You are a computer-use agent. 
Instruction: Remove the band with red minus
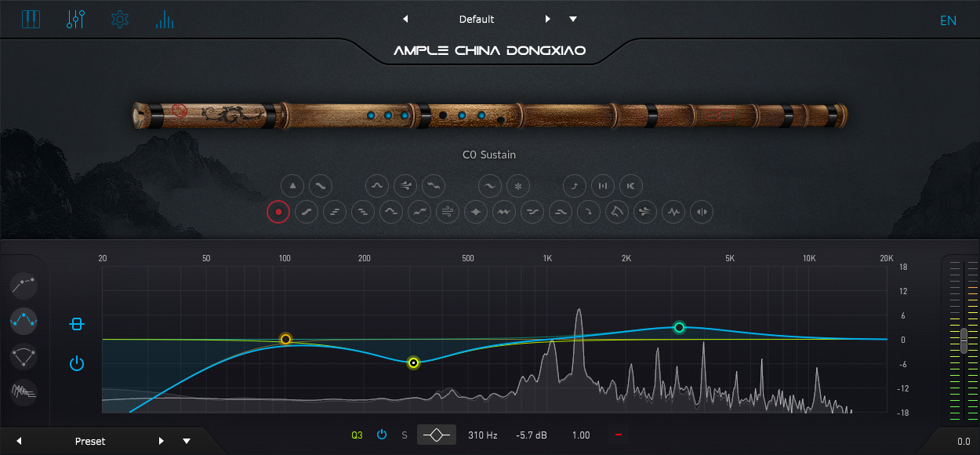pyautogui.click(x=619, y=435)
